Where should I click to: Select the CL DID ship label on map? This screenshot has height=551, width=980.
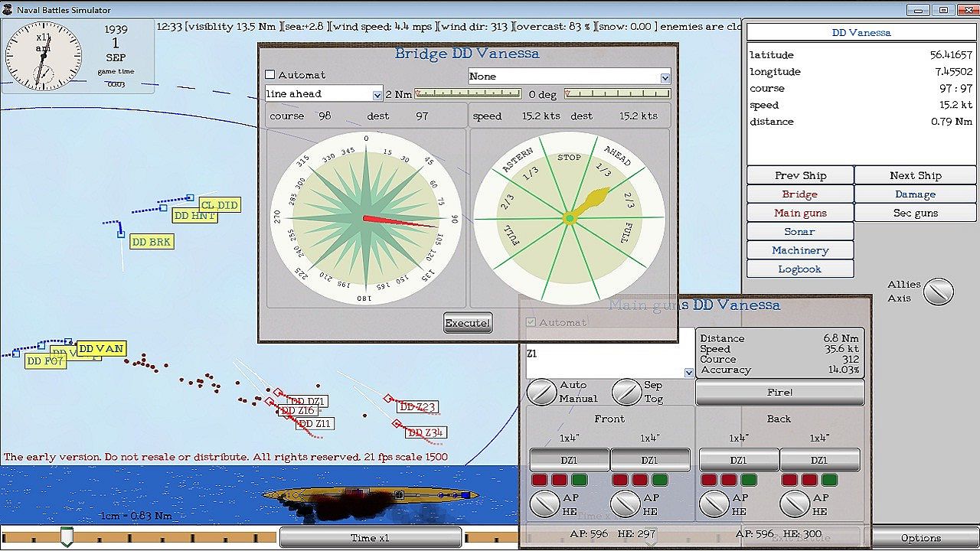point(219,205)
